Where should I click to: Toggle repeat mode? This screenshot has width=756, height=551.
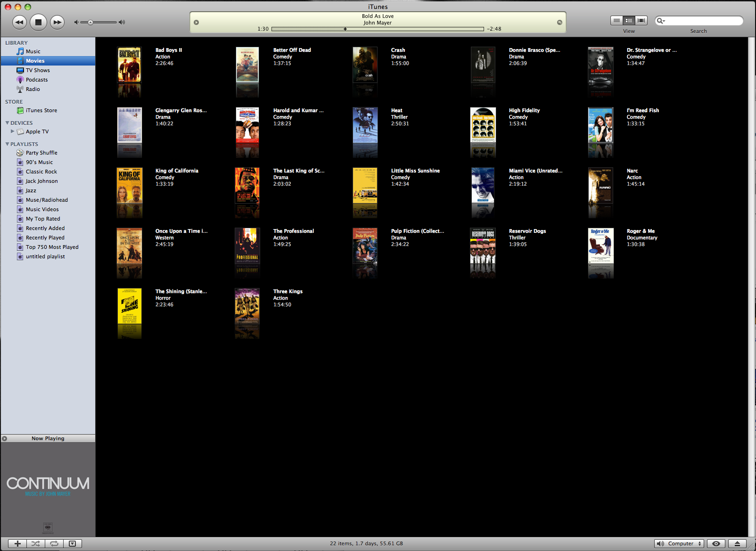[x=54, y=543]
